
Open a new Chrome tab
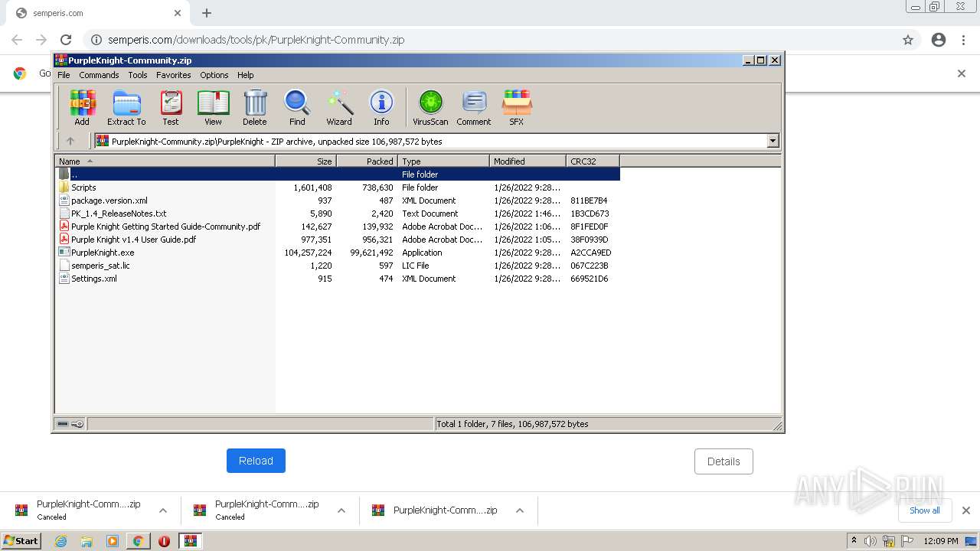(x=207, y=13)
